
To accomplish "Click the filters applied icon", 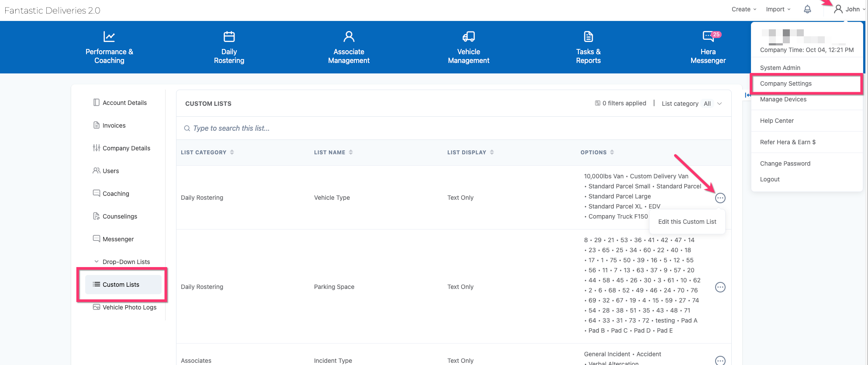I will tap(598, 103).
